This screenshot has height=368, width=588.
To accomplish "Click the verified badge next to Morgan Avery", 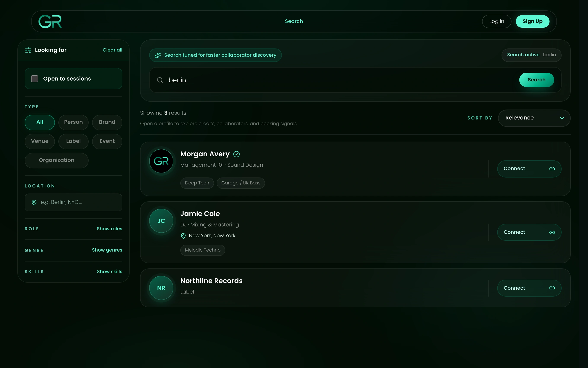I will tap(236, 154).
